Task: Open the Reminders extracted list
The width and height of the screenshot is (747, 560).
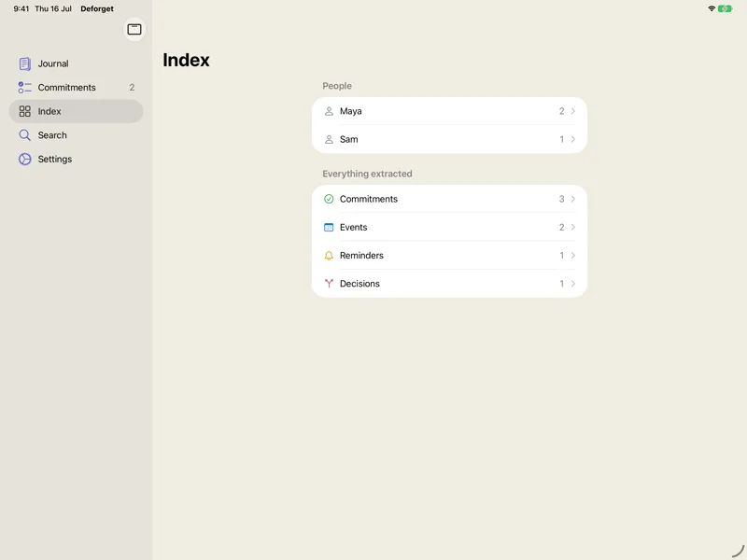Action: [x=449, y=256]
